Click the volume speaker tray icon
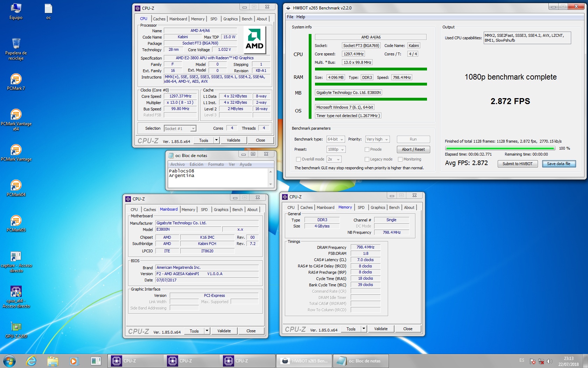This screenshot has height=368, width=588. [x=549, y=361]
